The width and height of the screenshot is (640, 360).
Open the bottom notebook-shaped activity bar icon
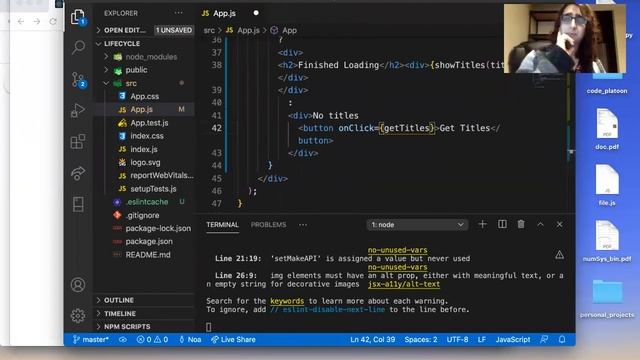pos(78,204)
